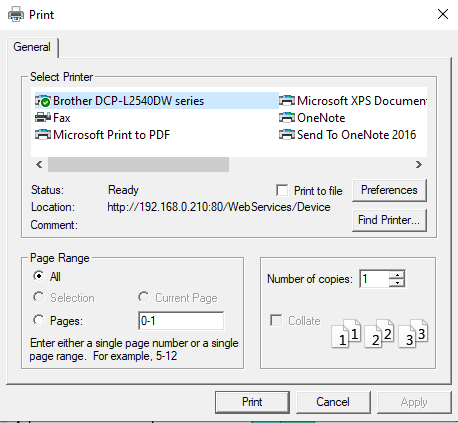Screen dimensions: 458x423
Task: Pick the OneNote printer icon
Action: [x=287, y=118]
